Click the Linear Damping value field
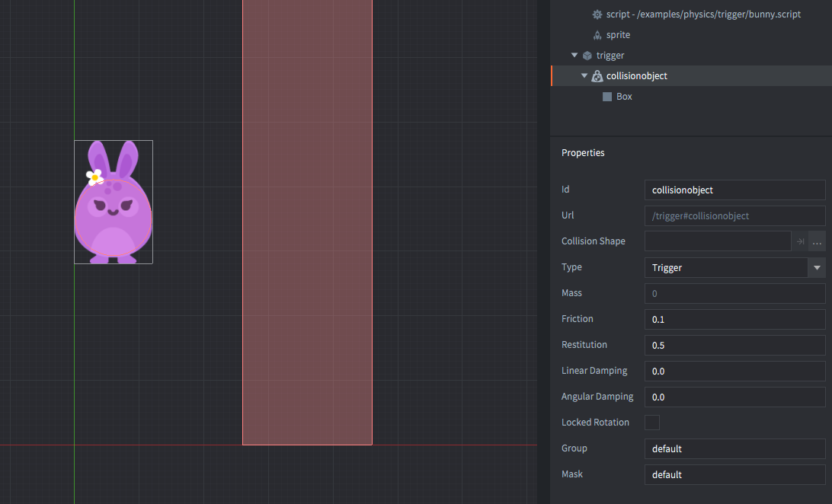 click(735, 371)
